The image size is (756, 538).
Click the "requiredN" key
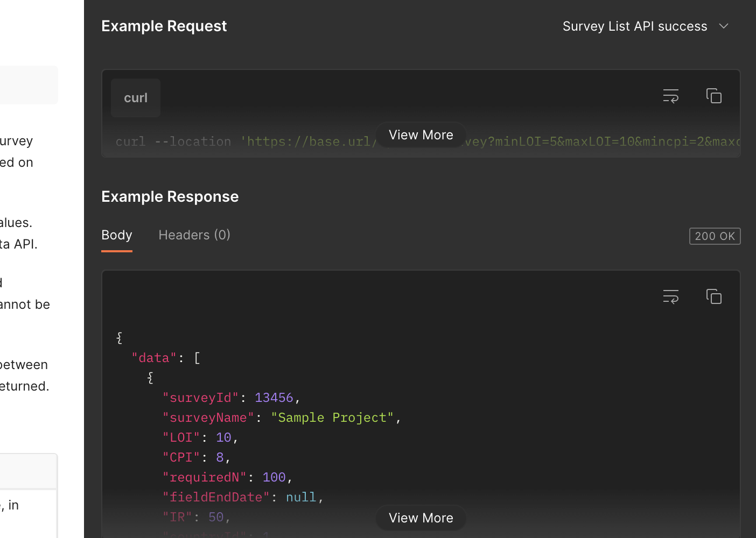click(205, 477)
